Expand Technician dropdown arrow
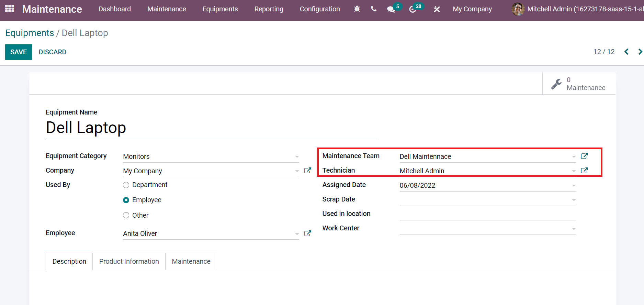The width and height of the screenshot is (644, 305). 574,171
